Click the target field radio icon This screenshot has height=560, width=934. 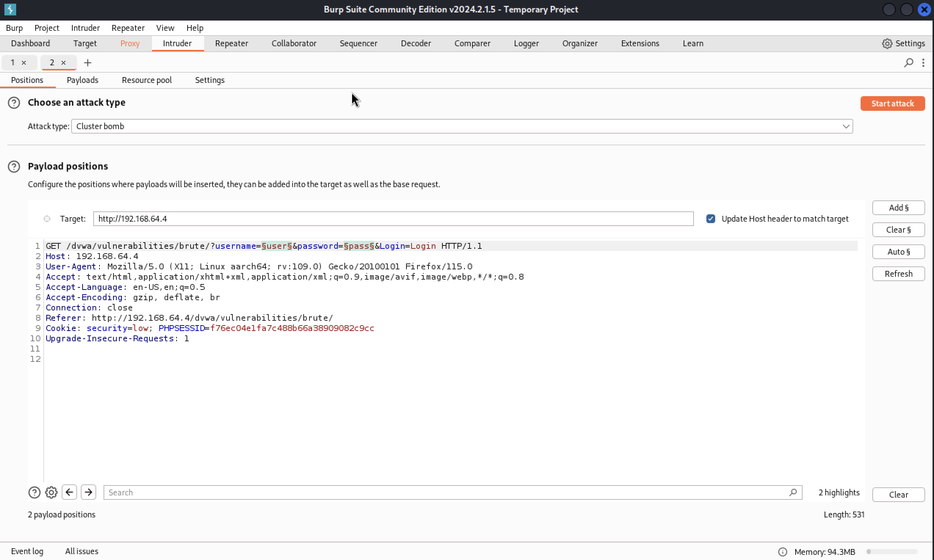[x=47, y=218]
